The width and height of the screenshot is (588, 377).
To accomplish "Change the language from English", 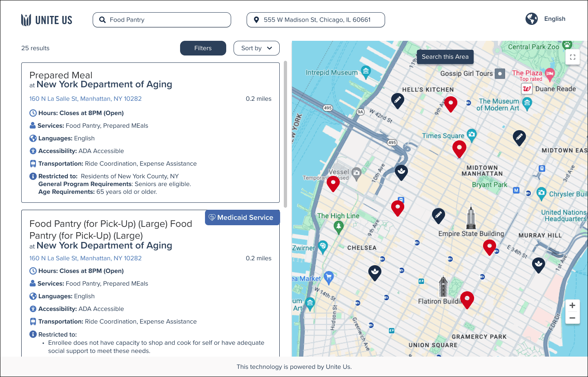I will pos(555,19).
